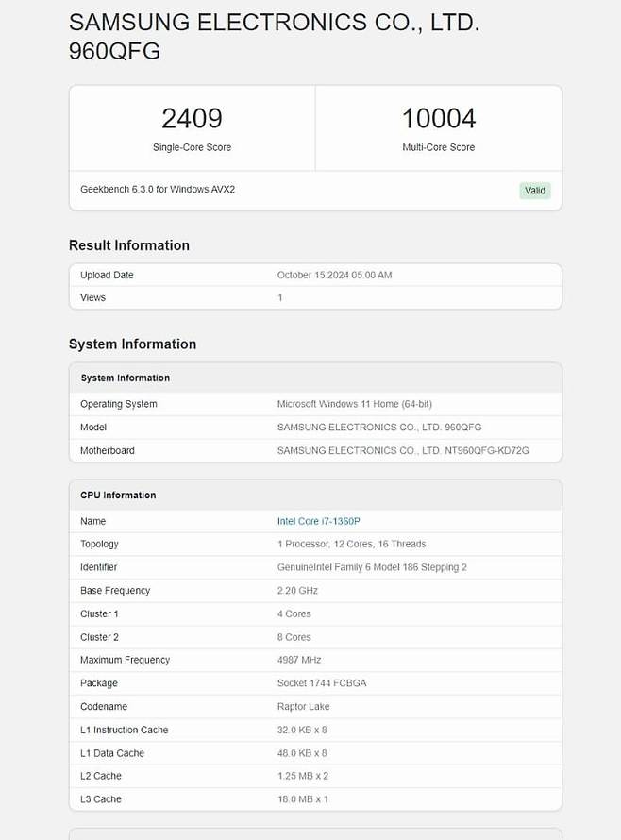Select the 18.0 MB x 1 value
The width and height of the screenshot is (621, 840).
[x=303, y=799]
